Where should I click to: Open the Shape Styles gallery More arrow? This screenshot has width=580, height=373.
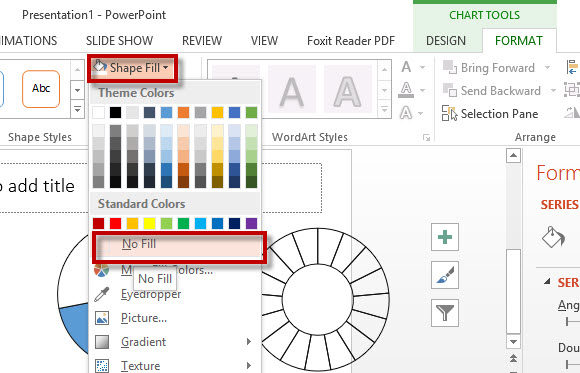point(77,109)
